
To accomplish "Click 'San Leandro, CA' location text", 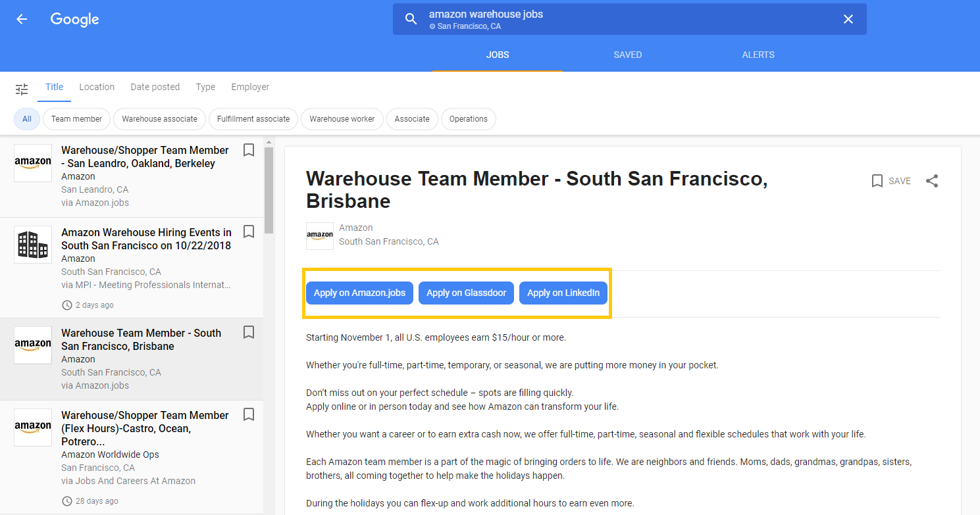I will (95, 189).
